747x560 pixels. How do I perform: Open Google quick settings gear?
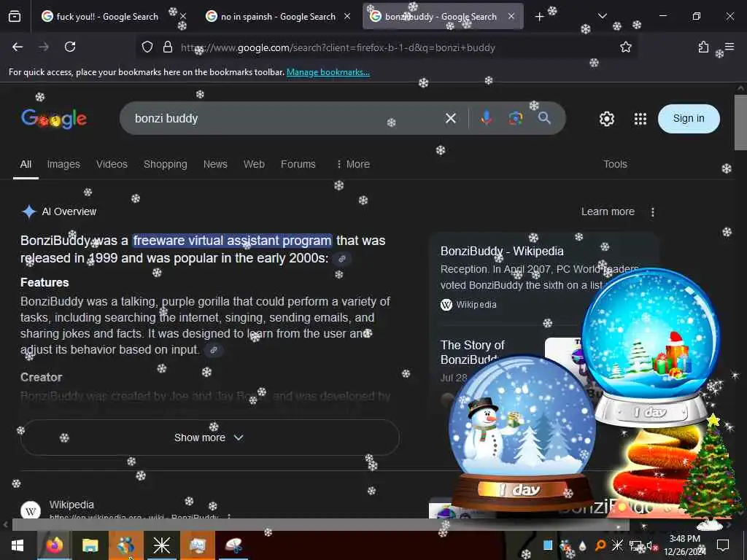pos(606,119)
